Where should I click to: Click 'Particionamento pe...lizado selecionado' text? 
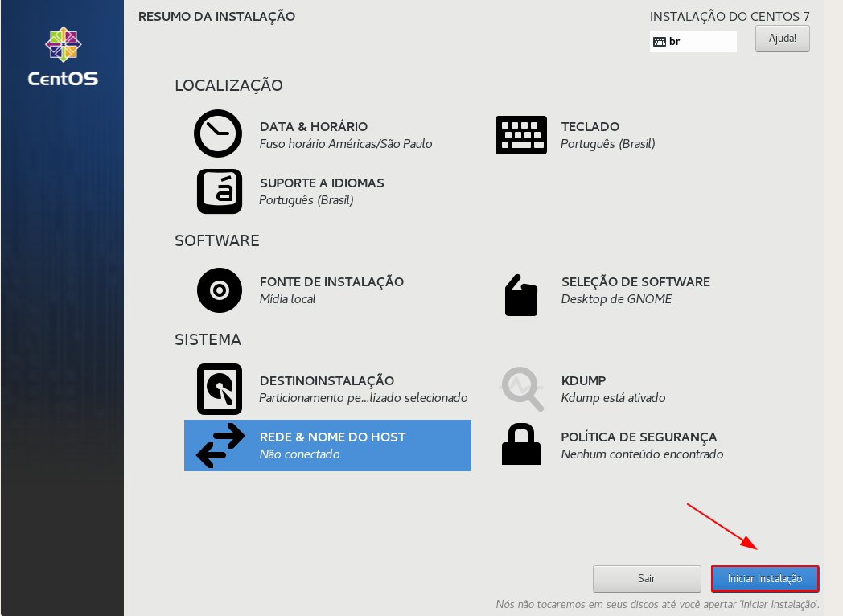364,398
